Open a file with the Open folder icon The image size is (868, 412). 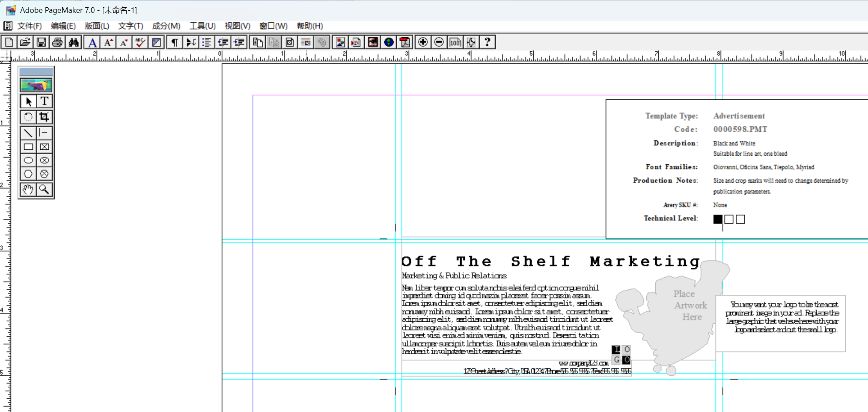coord(25,42)
